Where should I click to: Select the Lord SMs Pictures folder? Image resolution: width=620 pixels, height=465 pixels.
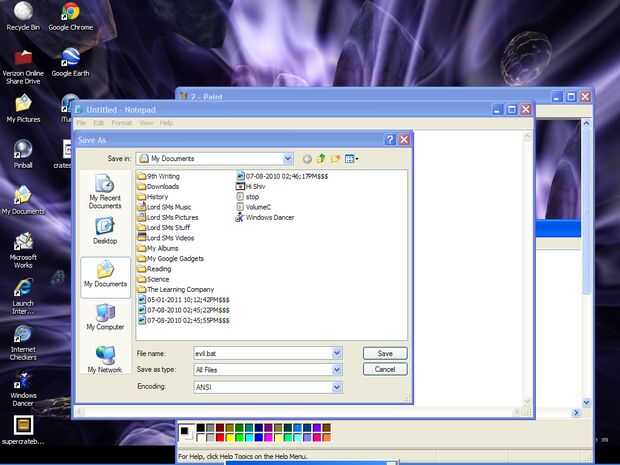pos(168,217)
